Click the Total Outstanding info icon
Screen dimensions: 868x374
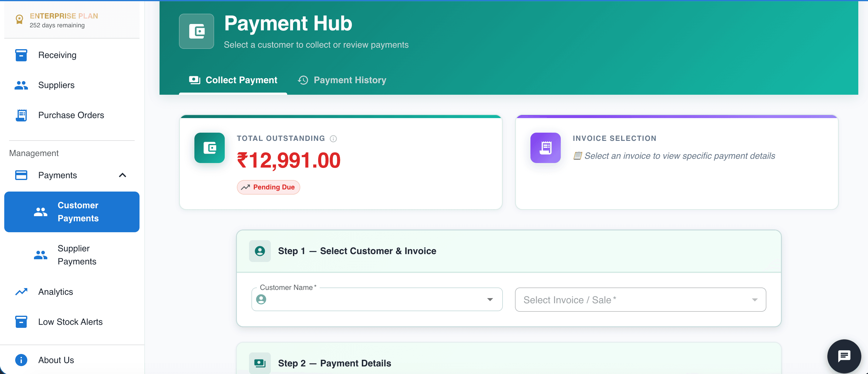tap(333, 139)
